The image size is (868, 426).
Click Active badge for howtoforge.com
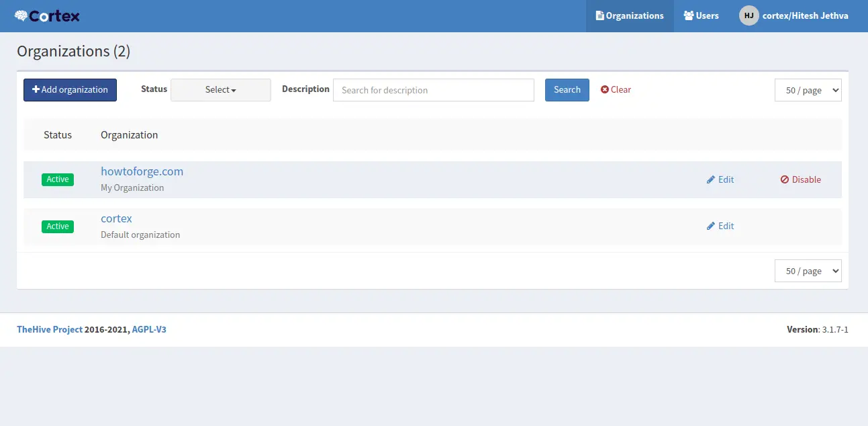58,179
